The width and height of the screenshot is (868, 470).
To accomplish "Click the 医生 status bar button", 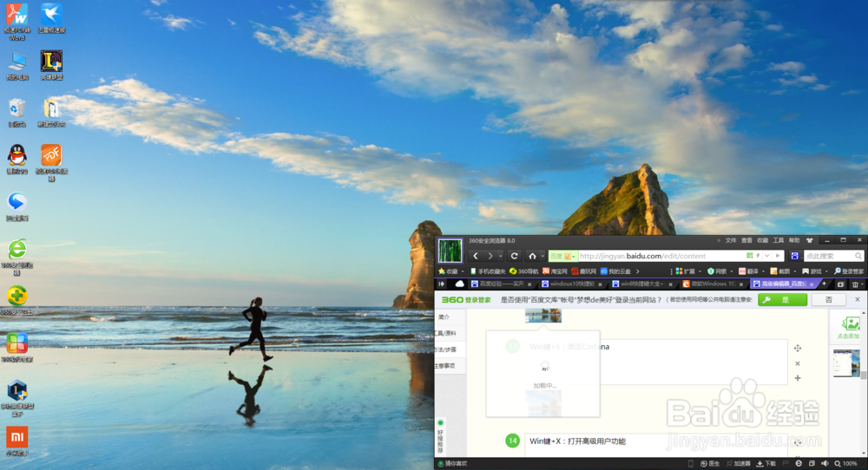I will pyautogui.click(x=710, y=463).
